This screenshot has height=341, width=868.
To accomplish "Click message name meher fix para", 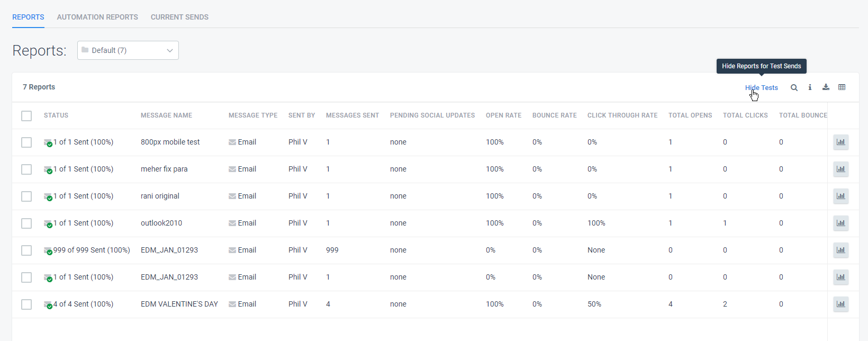I will tap(164, 169).
